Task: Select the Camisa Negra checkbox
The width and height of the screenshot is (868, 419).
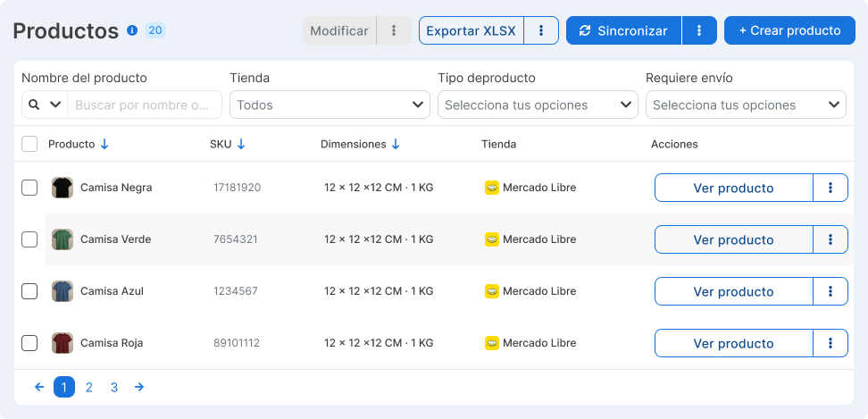Action: coord(29,188)
